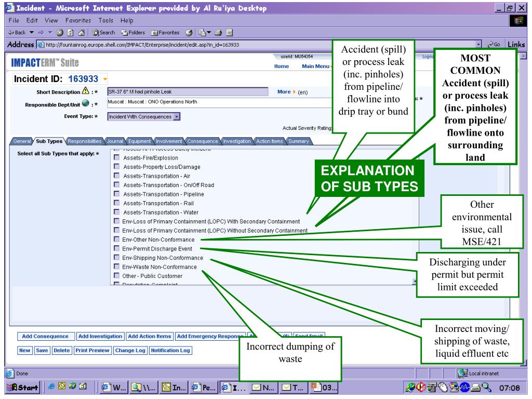Follow the Main Menu link
The height and width of the screenshot is (399, 532).
[x=315, y=66]
